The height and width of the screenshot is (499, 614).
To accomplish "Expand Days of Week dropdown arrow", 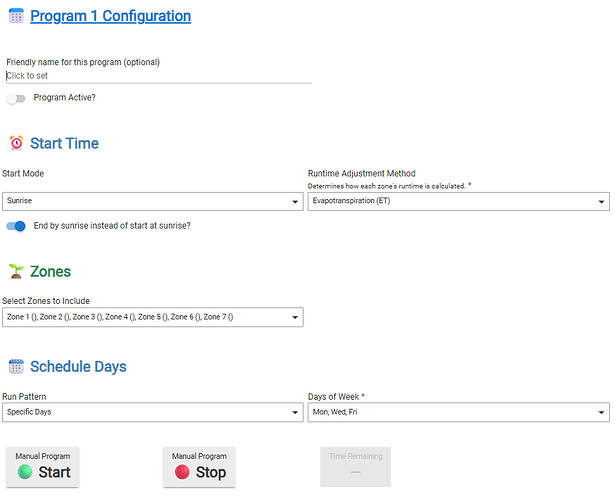I will coord(601,412).
